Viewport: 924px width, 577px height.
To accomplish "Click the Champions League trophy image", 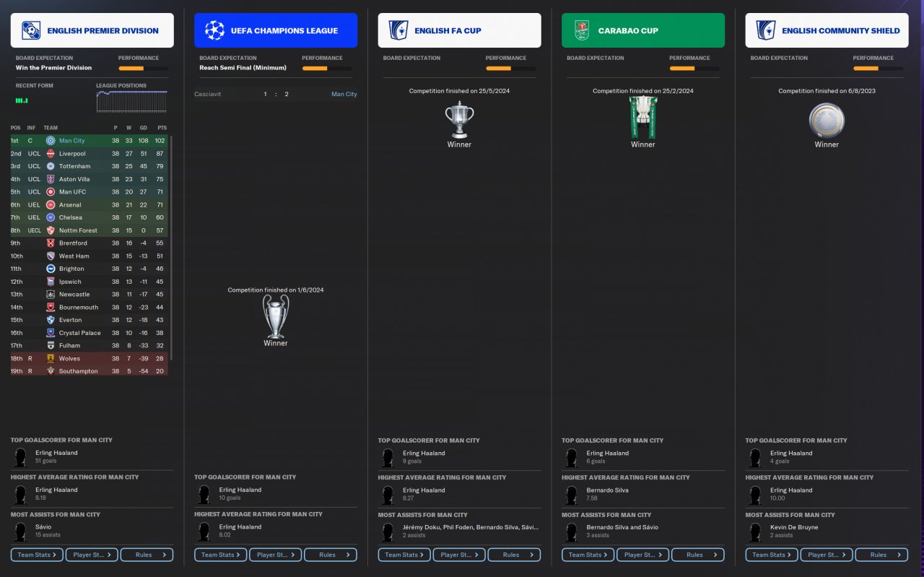I will pos(276,316).
